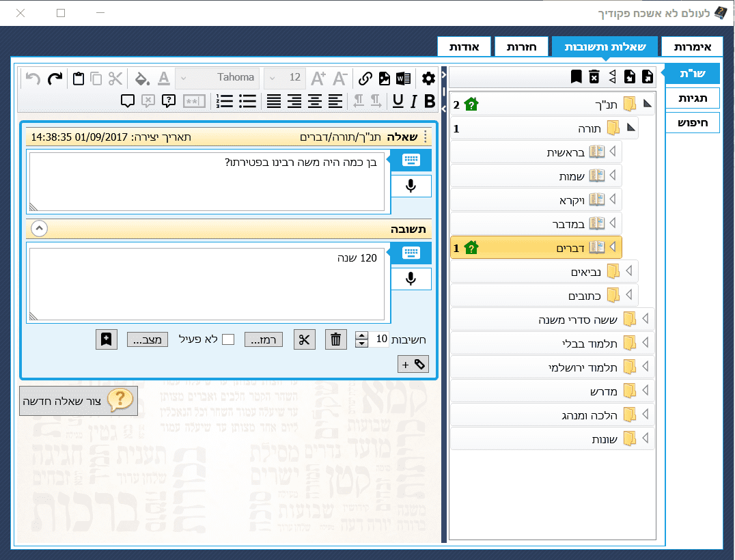735x560 pixels.
Task: Click the question mark speech bubble icon
Action: tap(168, 101)
